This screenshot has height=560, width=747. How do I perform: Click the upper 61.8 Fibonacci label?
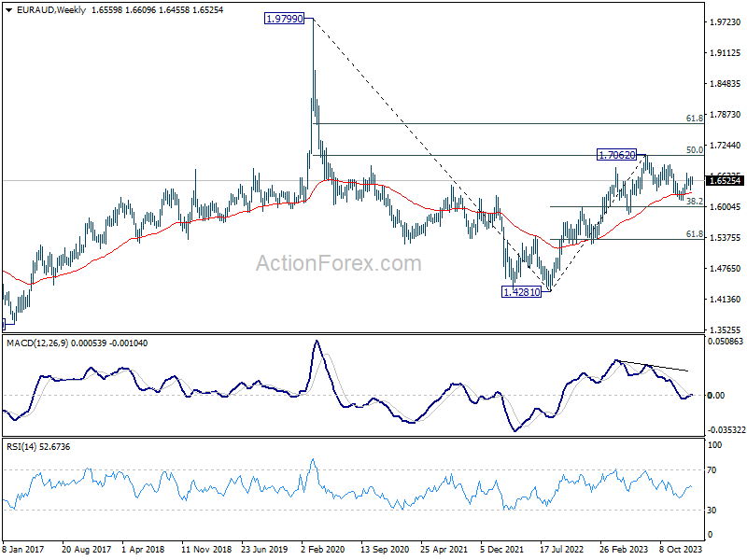694,119
